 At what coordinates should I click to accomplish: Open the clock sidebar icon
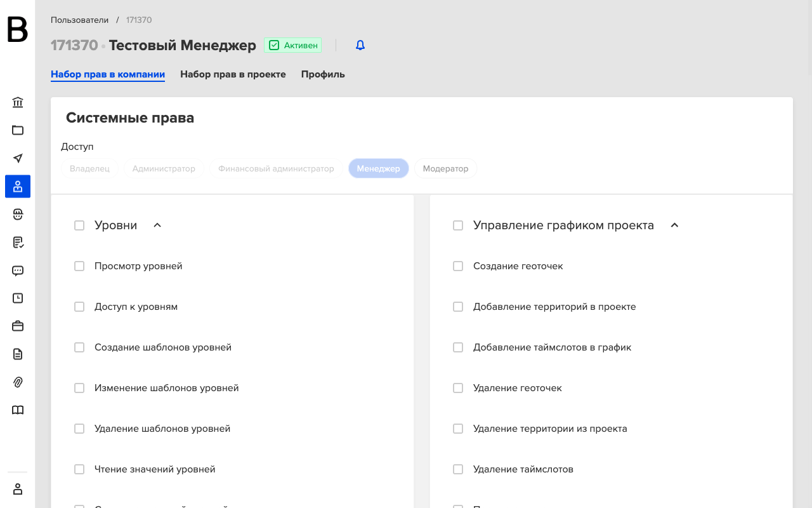[18, 298]
